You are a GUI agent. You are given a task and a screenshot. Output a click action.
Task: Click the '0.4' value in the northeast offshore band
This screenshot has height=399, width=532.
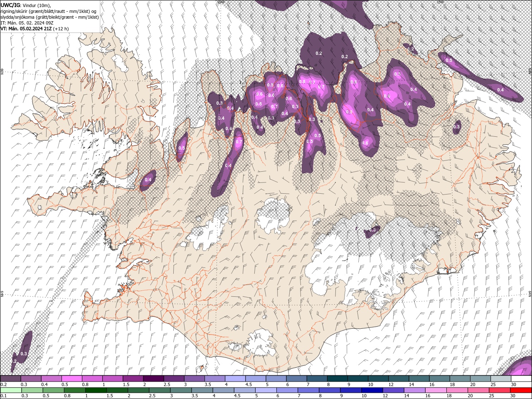[x=500, y=90]
